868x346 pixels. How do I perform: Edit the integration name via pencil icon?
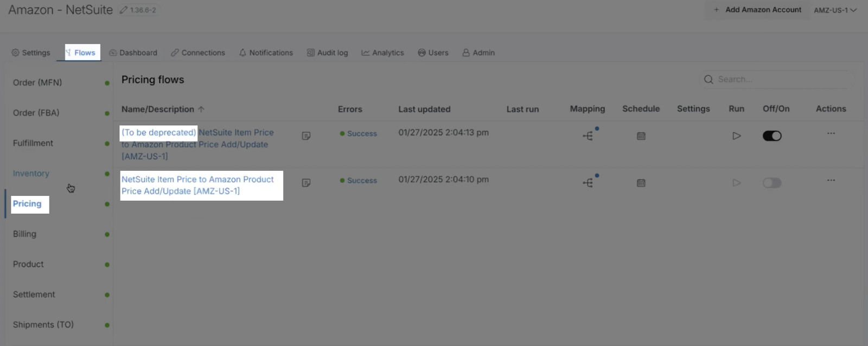point(124,10)
